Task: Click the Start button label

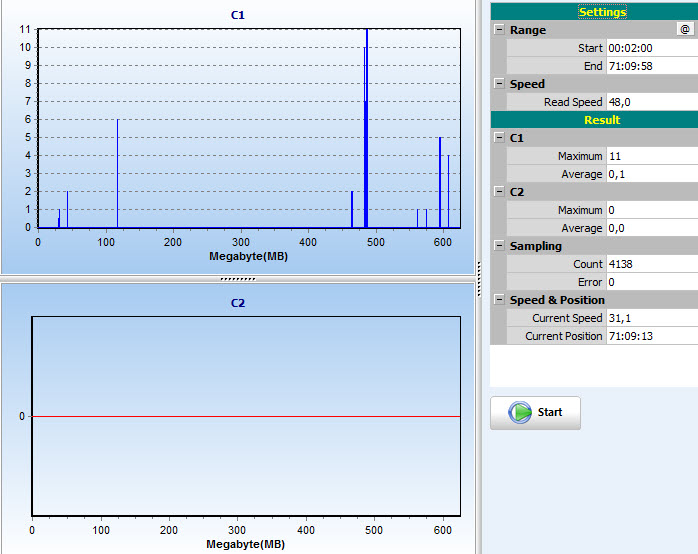Action: click(x=550, y=412)
